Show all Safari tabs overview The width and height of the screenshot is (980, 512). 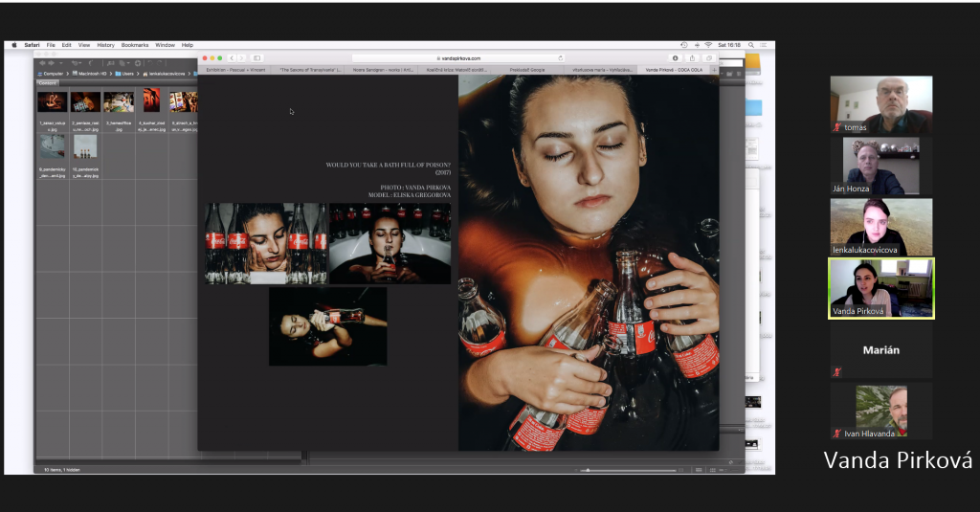[709, 58]
